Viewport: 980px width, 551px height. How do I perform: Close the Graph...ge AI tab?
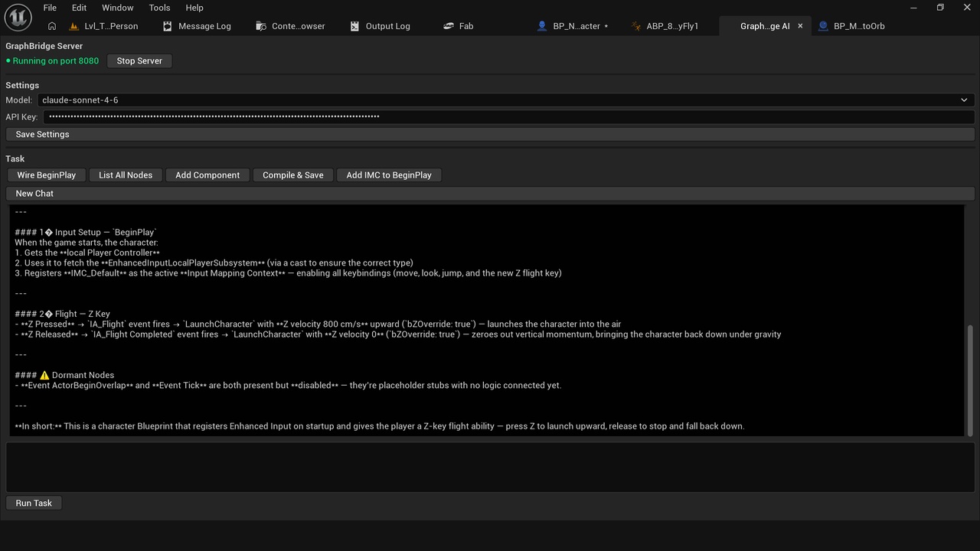pos(800,26)
